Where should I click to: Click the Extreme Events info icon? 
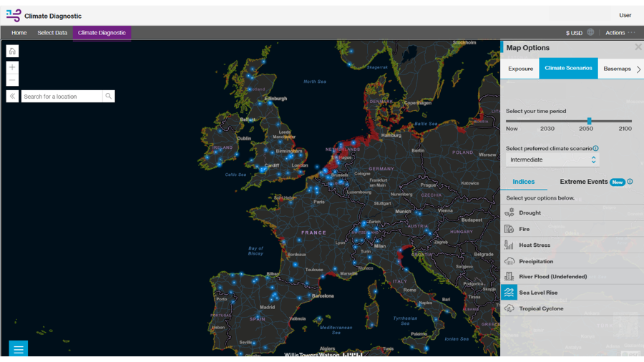pyautogui.click(x=630, y=182)
